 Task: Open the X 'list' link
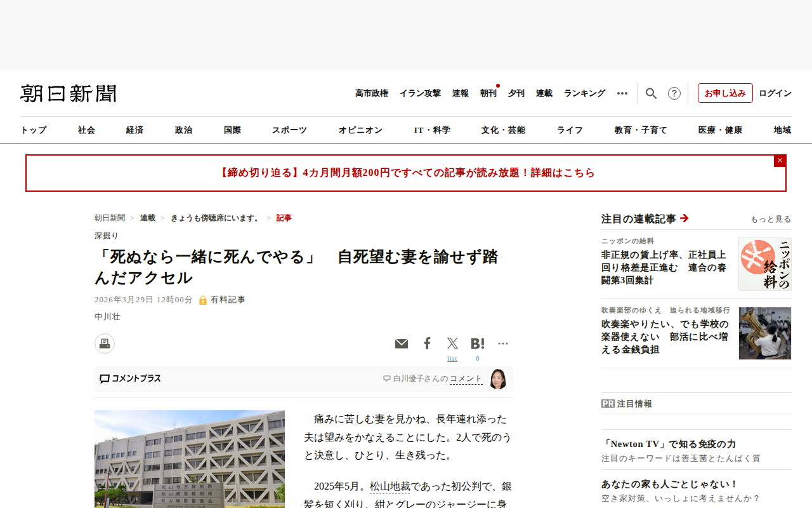click(x=452, y=359)
